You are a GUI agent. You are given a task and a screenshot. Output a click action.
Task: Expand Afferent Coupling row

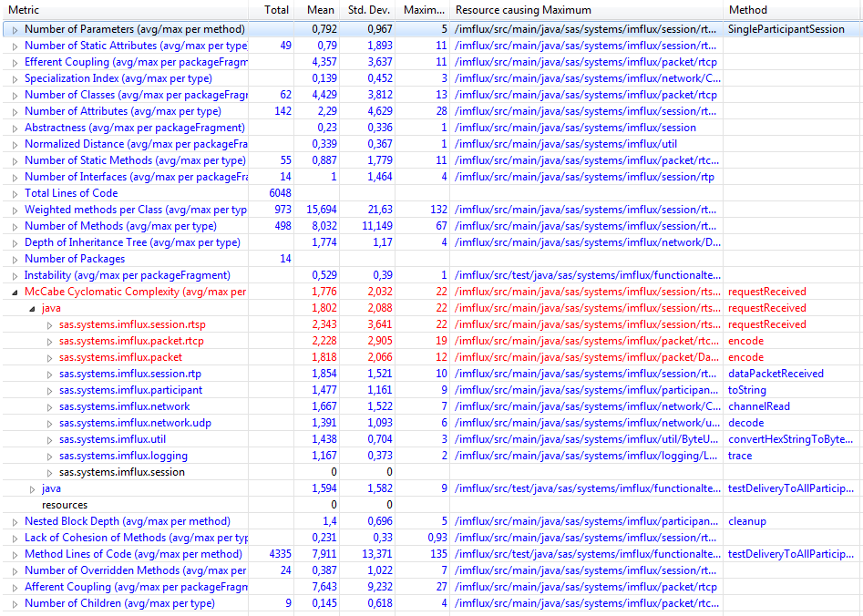[x=15, y=588]
